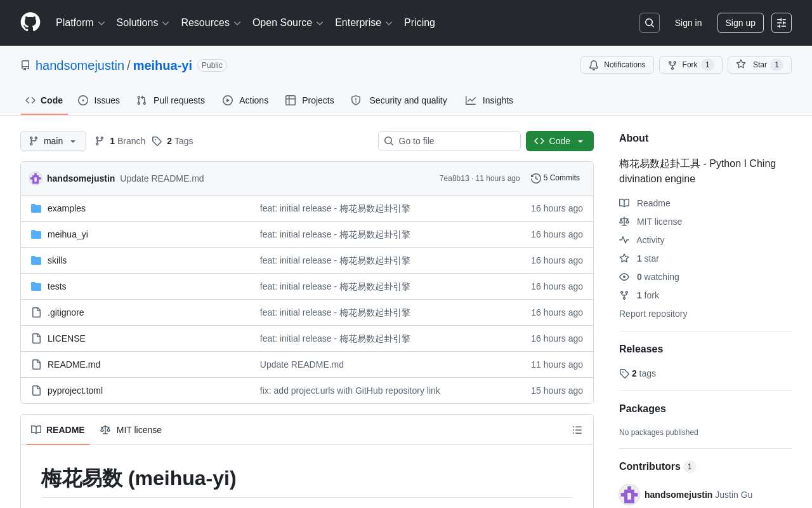The height and width of the screenshot is (508, 812).
Task: Expand the Enterprise menu
Action: 363,23
